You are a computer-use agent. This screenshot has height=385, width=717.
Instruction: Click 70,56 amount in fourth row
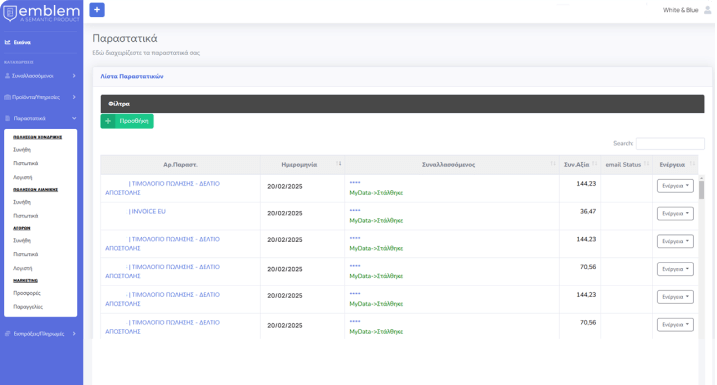point(588,267)
